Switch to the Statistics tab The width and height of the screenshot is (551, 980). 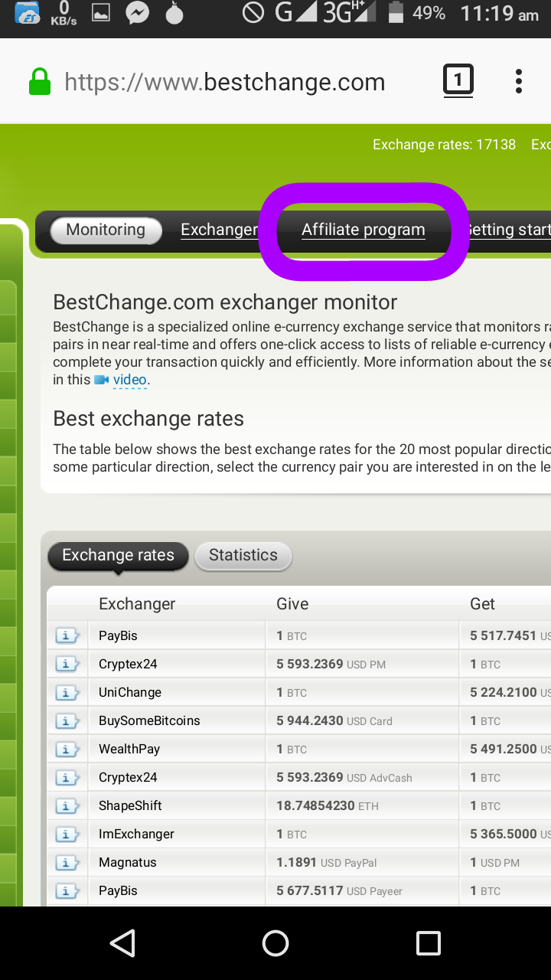(x=243, y=556)
